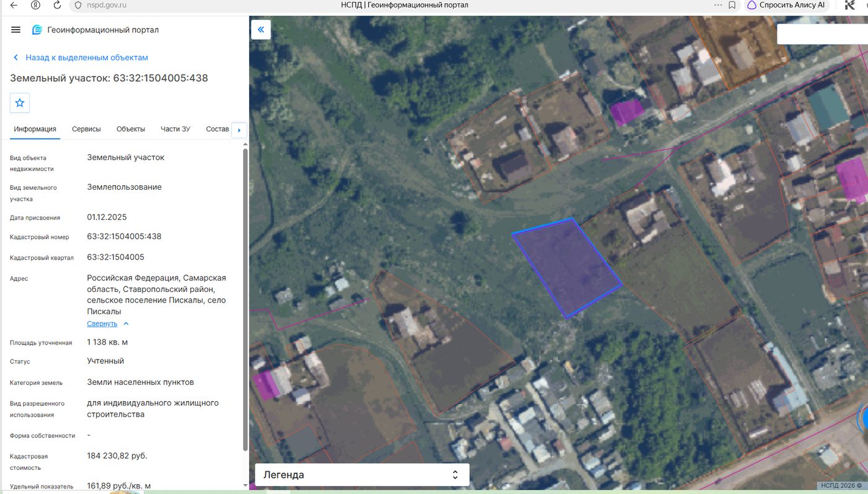Click the chevron beside Свернуть
This screenshot has height=494, width=868.
[126, 324]
